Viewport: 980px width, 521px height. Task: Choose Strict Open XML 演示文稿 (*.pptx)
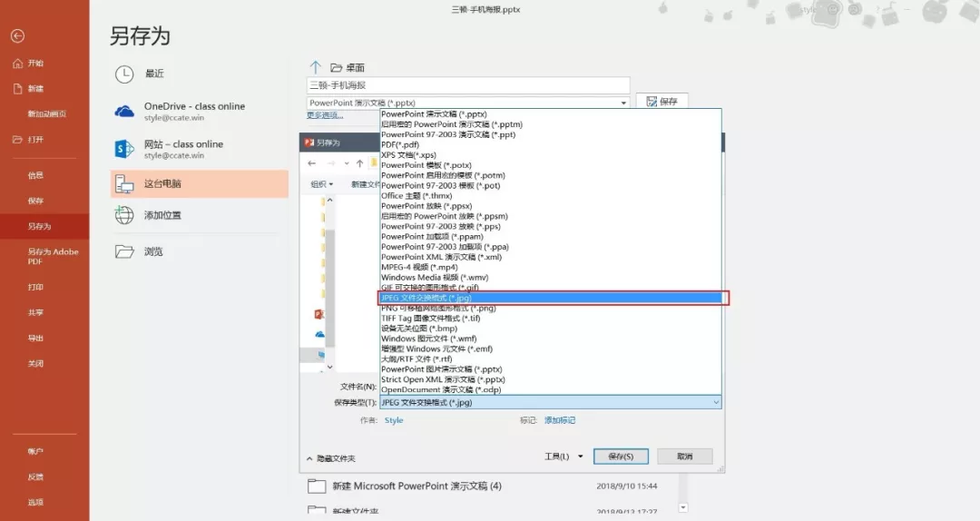coord(551,379)
